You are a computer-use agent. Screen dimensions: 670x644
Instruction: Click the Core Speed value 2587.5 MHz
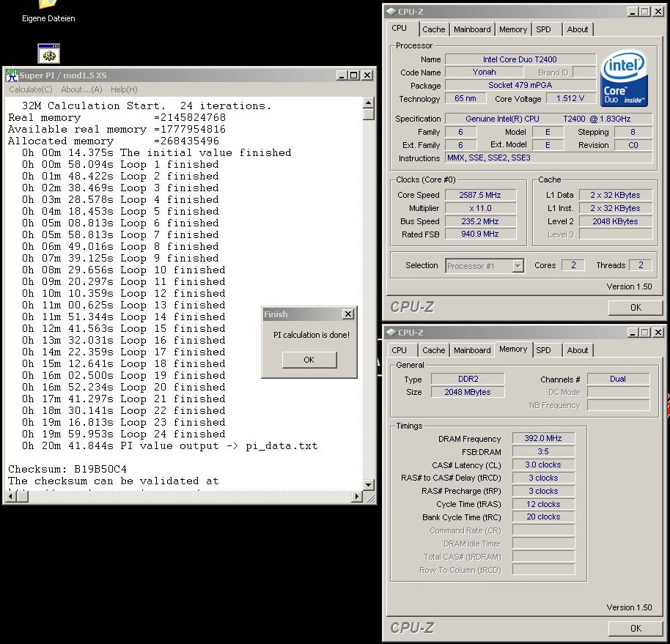pos(480,195)
